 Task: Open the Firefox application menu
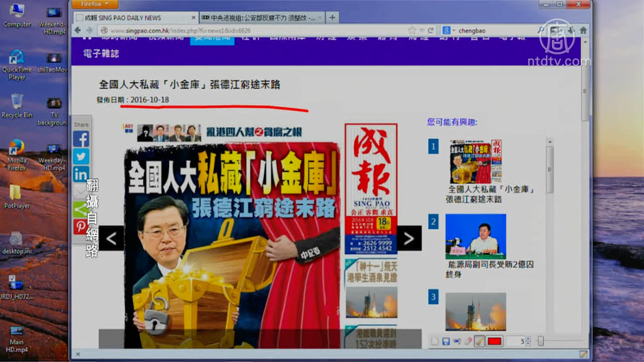[x=95, y=4]
